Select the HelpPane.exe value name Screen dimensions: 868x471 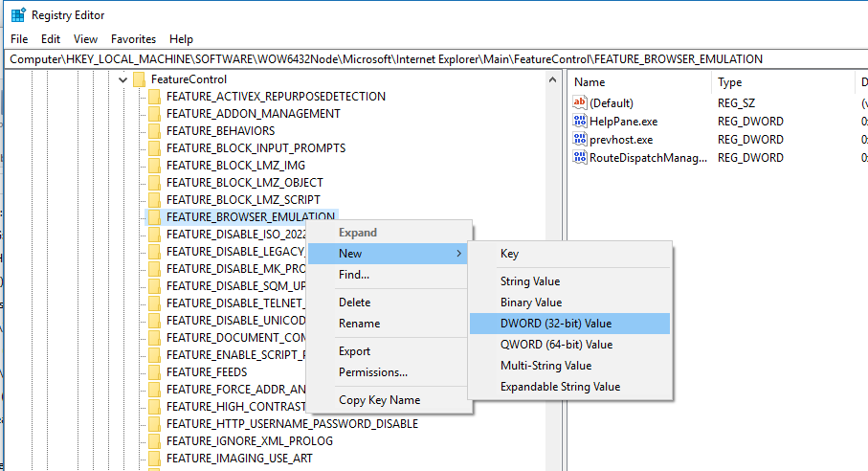[x=623, y=122]
